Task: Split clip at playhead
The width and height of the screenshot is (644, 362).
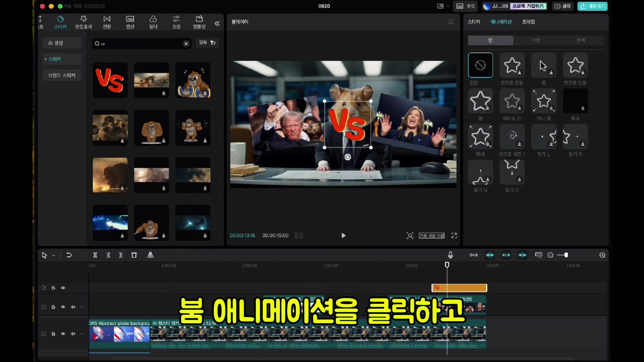Action: (95, 255)
